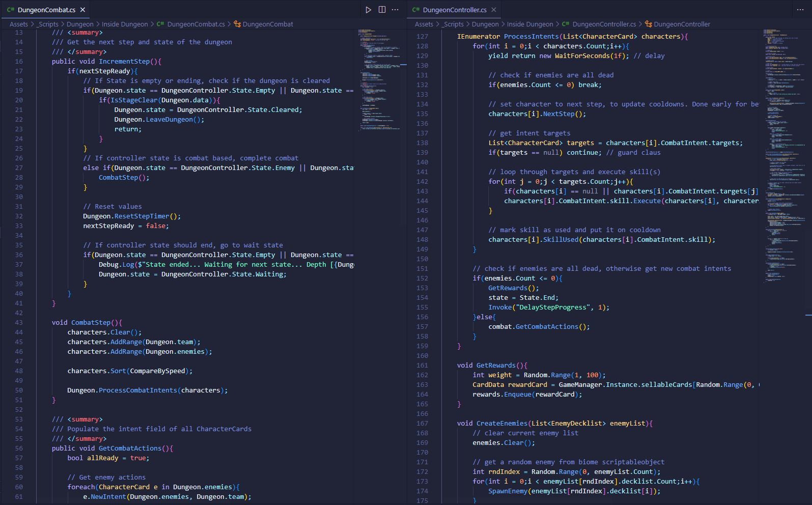This screenshot has height=505, width=812.
Task: Open Inside Dungeon breadcrumb in left editor
Action: pos(125,24)
